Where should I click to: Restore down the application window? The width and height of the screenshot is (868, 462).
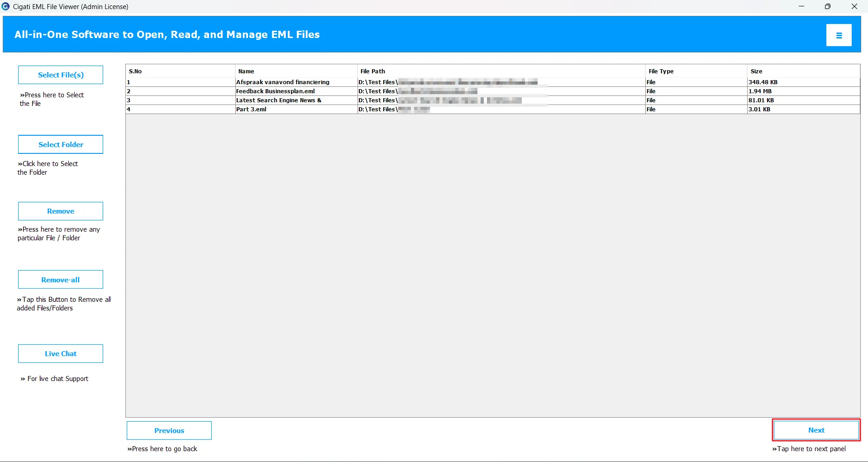828,6
